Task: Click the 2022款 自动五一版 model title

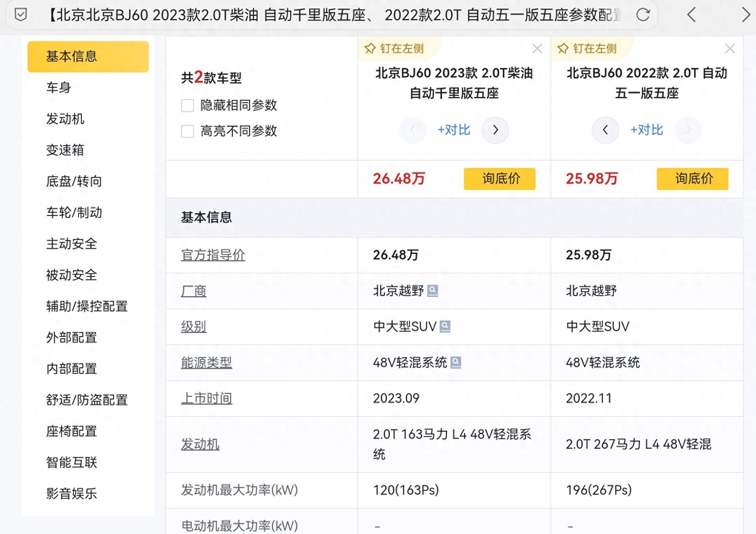Action: (x=647, y=83)
